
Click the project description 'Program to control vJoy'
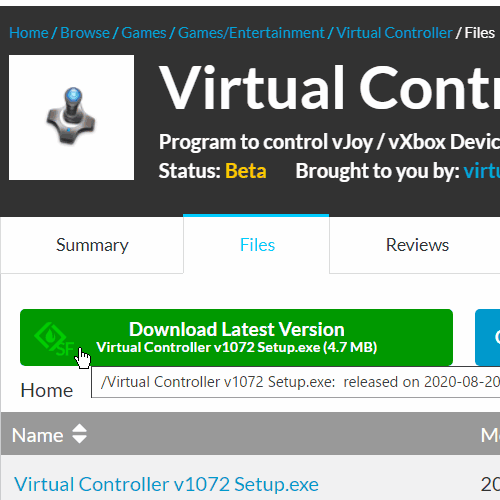[329, 142]
